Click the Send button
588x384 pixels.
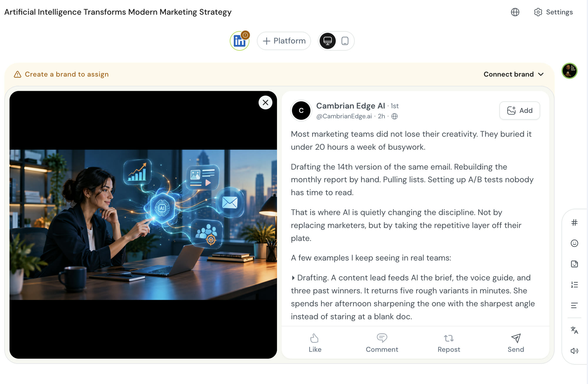click(516, 343)
